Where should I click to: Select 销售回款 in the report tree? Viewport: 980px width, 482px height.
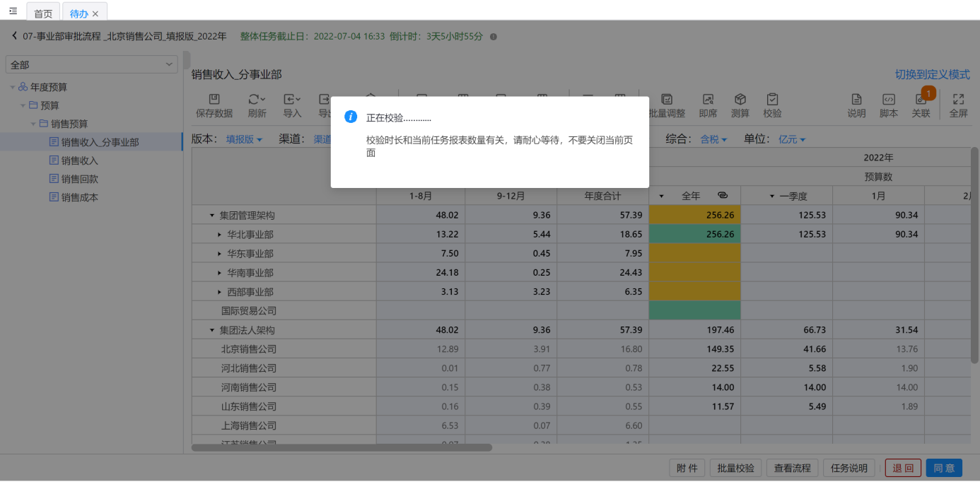point(79,179)
